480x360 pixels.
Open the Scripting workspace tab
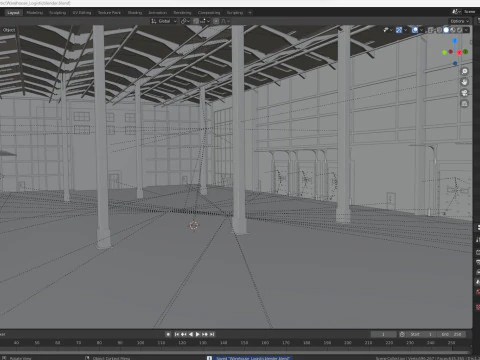click(235, 13)
